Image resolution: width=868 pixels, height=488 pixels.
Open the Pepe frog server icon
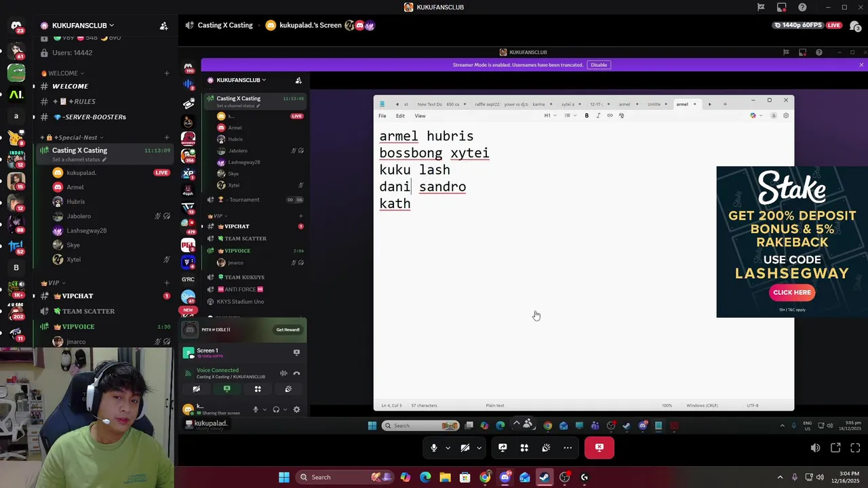click(16, 73)
